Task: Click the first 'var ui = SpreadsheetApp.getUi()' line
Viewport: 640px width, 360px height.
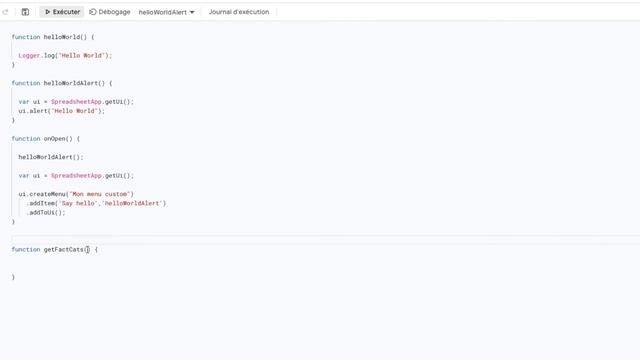Action: 76,102
